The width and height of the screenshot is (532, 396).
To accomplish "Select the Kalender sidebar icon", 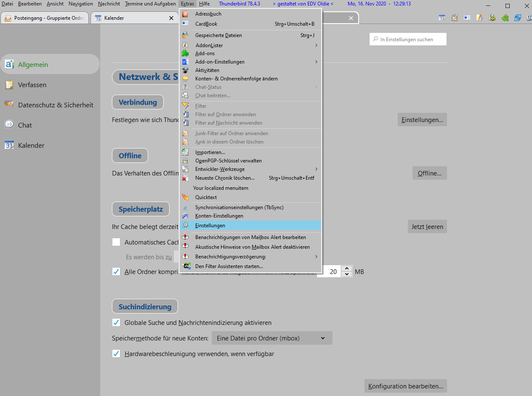I will pyautogui.click(x=9, y=145).
